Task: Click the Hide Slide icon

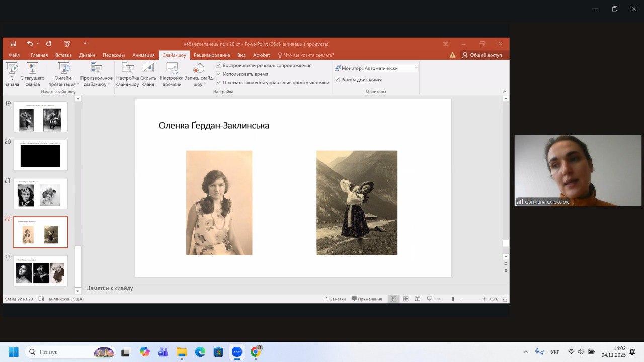Action: coord(148,69)
